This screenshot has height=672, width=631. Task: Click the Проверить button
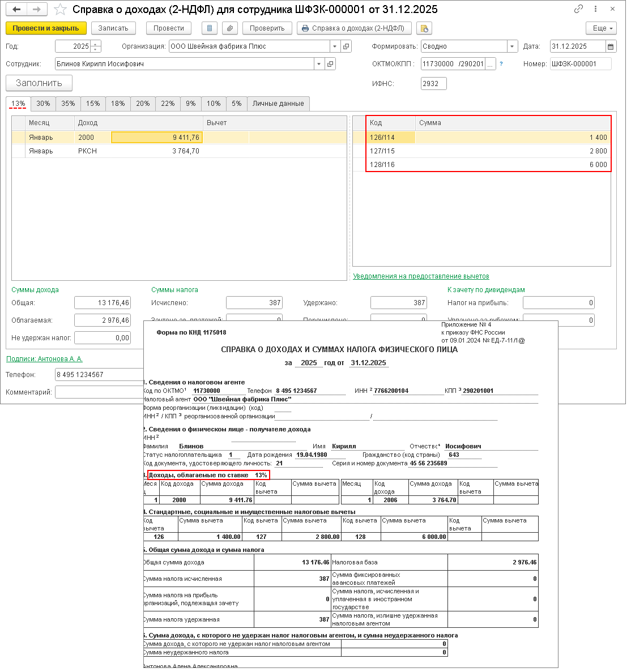coord(267,28)
